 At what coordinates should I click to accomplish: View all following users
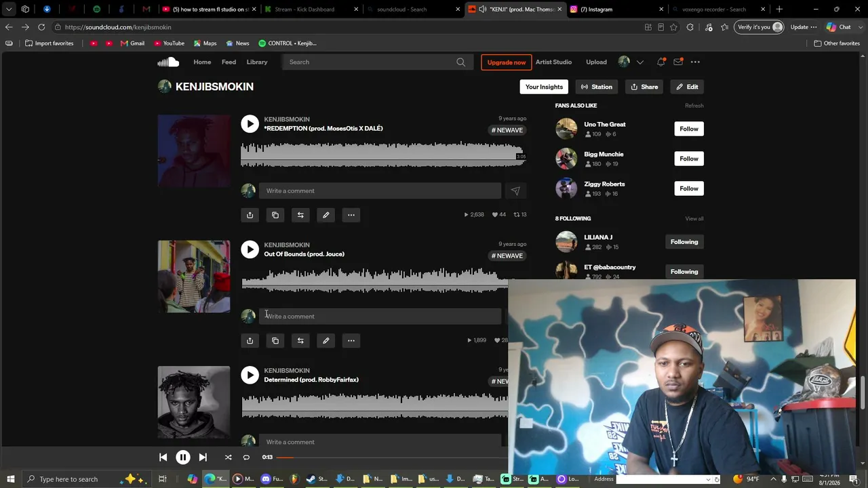pos(694,219)
